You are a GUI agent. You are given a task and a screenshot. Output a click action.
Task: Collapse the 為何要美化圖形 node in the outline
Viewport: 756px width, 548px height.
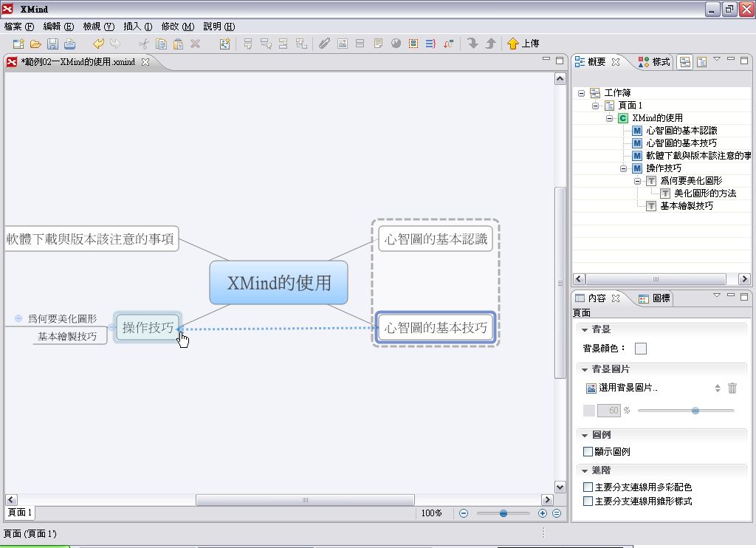coord(637,181)
